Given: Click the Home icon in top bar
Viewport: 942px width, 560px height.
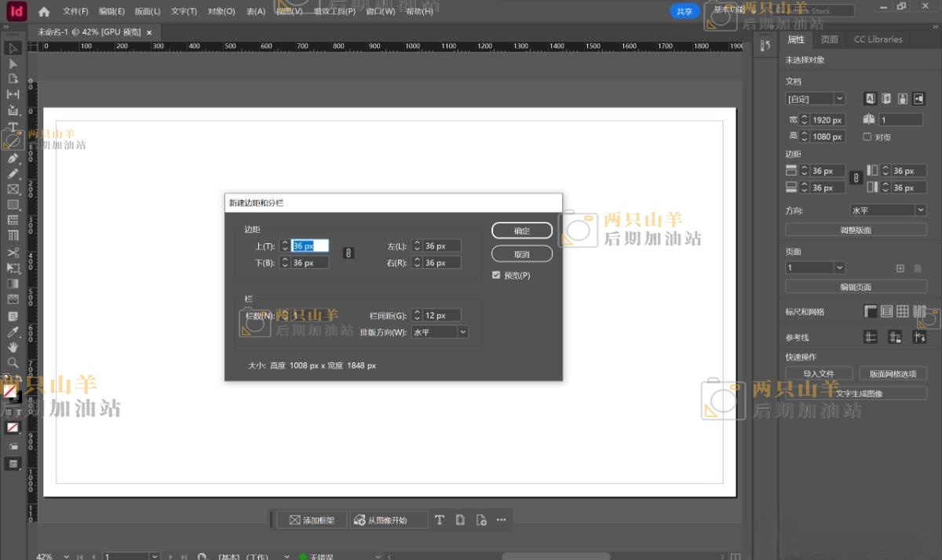Looking at the screenshot, I should tap(44, 12).
